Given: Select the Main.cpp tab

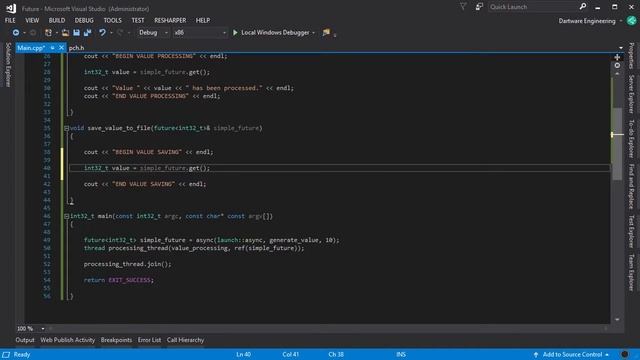Looking at the screenshot, I should (31, 48).
